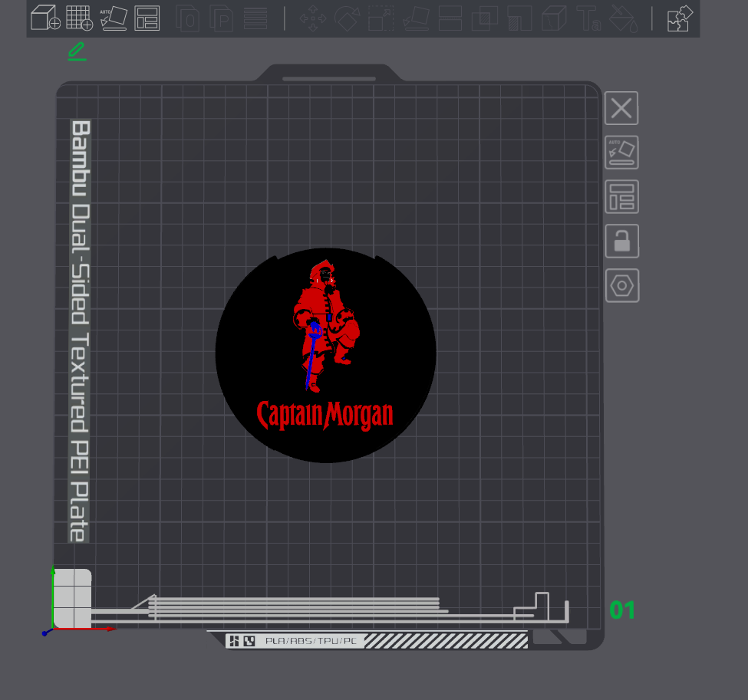The width and height of the screenshot is (748, 700).
Task: Open the Color Painting bucket tool
Action: [624, 18]
